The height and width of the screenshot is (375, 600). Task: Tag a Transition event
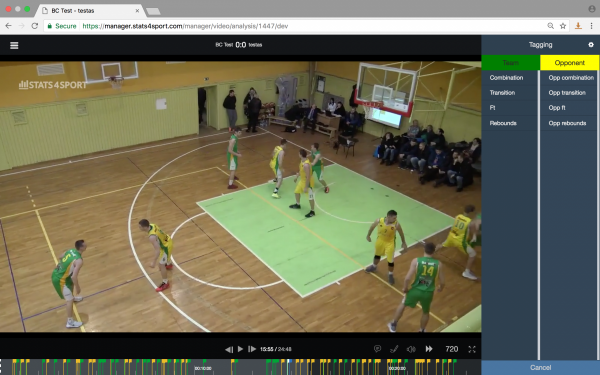coord(510,93)
